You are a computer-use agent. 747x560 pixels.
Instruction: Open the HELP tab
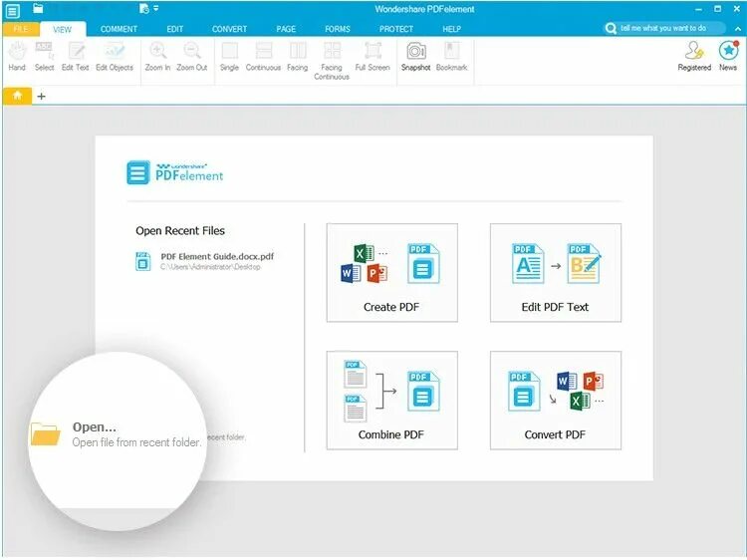pos(451,29)
